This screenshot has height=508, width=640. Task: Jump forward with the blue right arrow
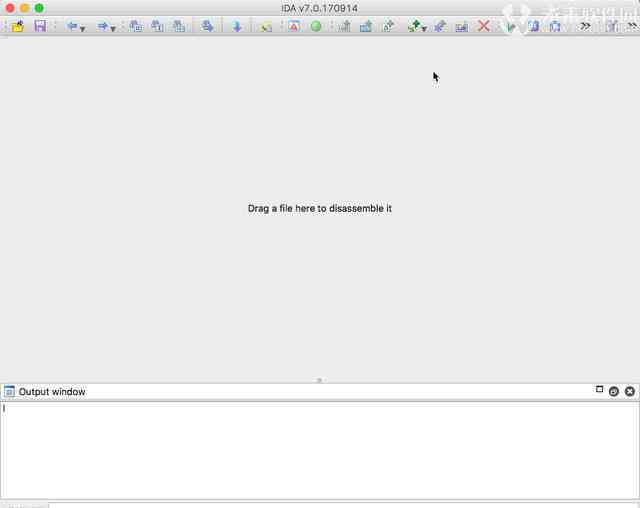[x=103, y=27]
